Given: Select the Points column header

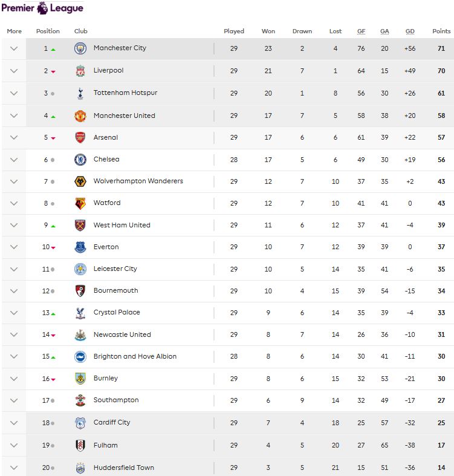Looking at the screenshot, I should 441,31.
